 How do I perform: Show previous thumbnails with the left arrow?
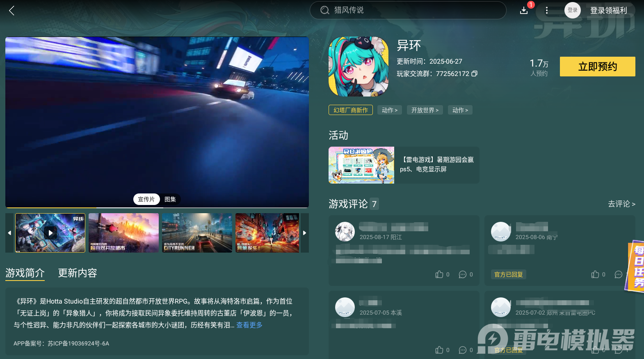tap(9, 233)
